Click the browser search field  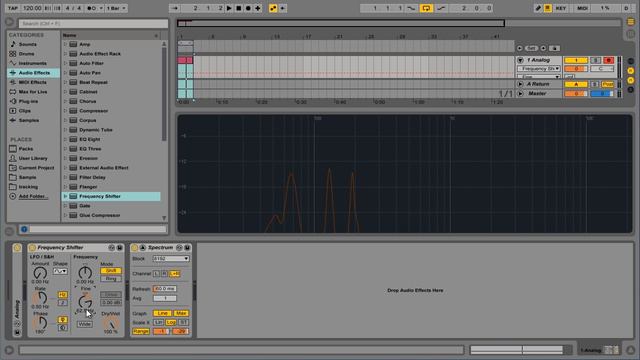coord(93,24)
